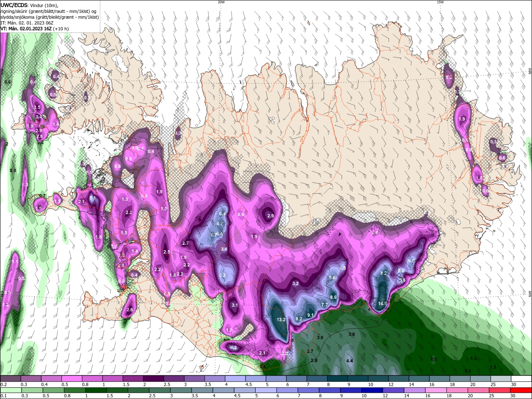The image size is (532, 399).
Task: Click the 0.1 label in the lower legend
Action: point(3,396)
